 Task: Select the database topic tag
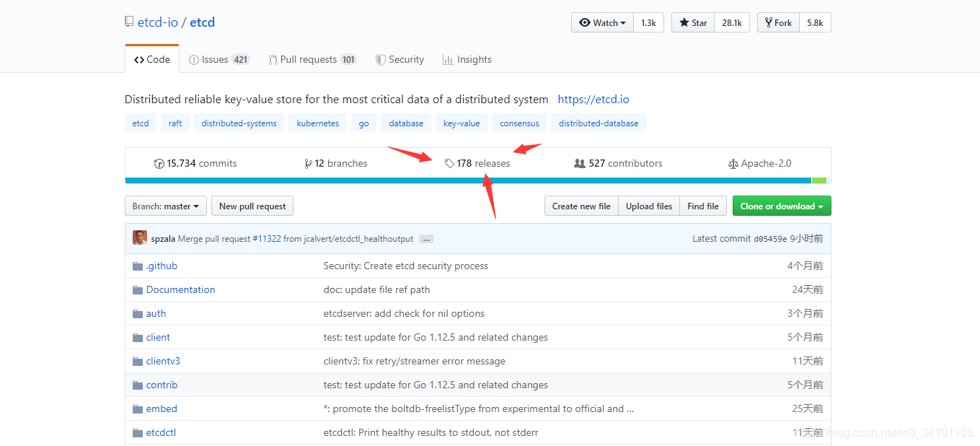point(406,123)
